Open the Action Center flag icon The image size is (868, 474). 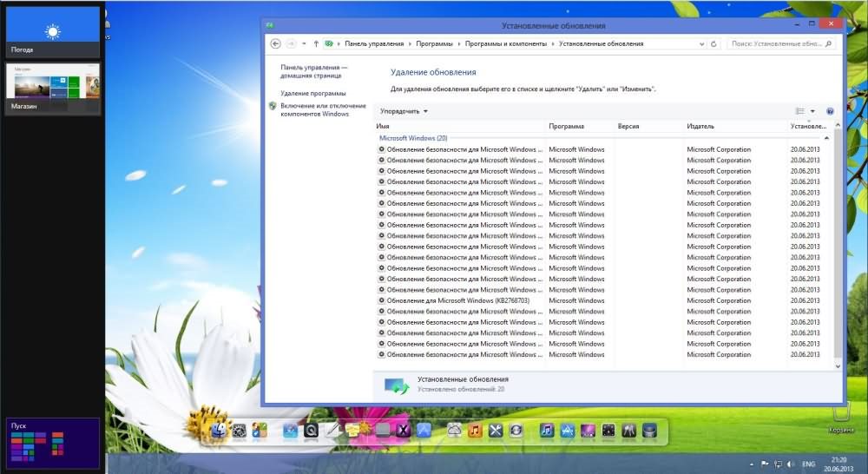tap(765, 464)
